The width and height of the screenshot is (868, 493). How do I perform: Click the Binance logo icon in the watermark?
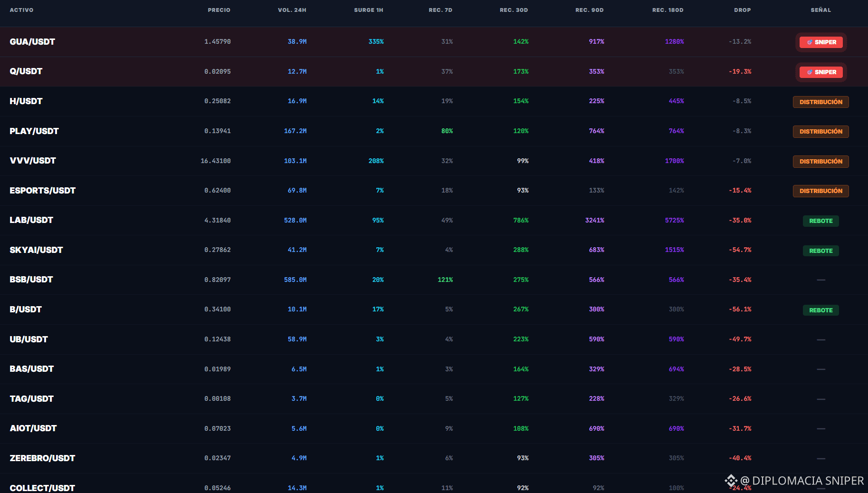(x=731, y=481)
